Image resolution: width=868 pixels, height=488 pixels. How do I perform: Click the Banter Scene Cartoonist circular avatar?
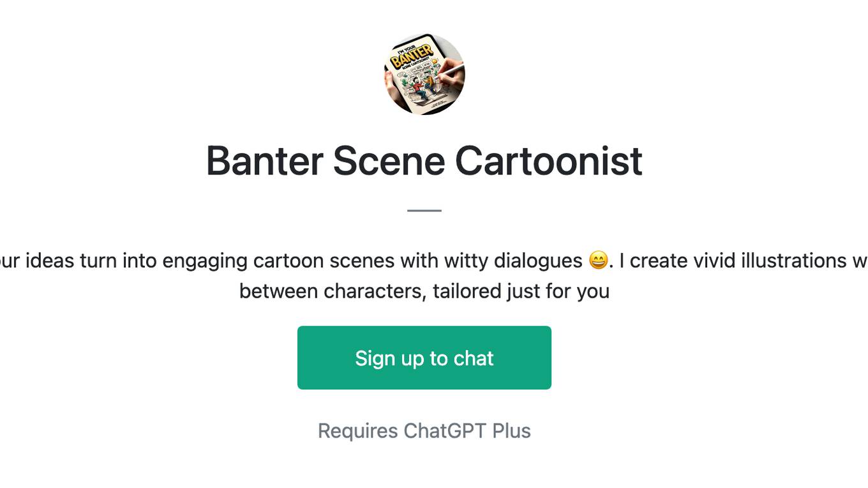coord(424,74)
